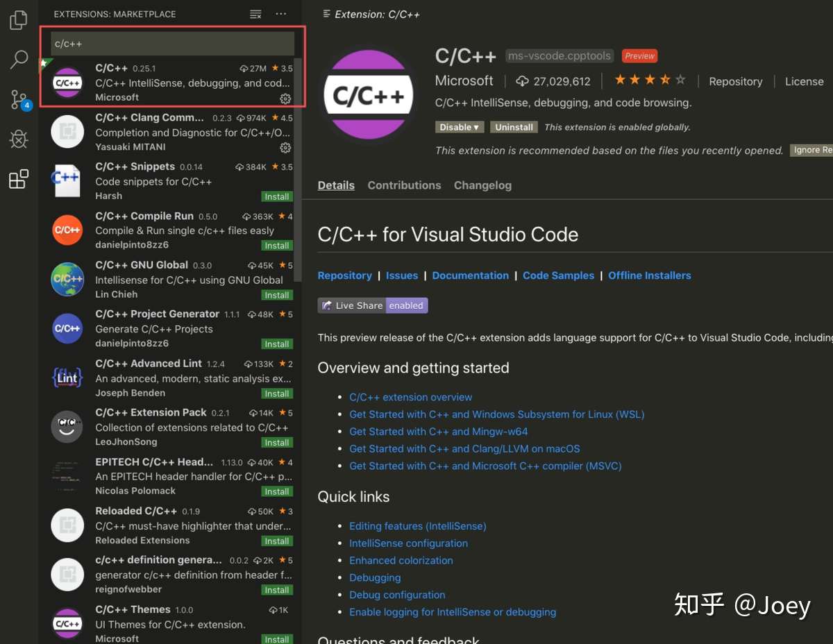The width and height of the screenshot is (833, 644).
Task: Click the Filter Extensions icon
Action: 255,13
